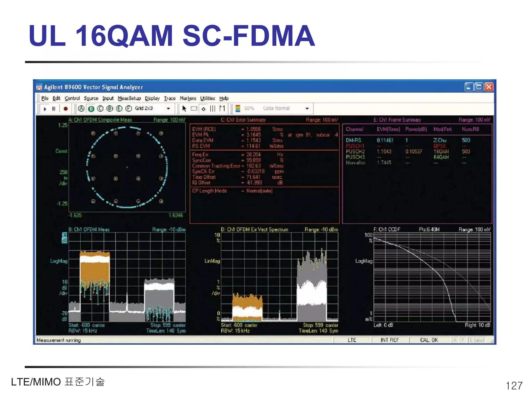Click the 'LinMag' format label on trace D
The width and height of the screenshot is (532, 398).
click(x=212, y=261)
